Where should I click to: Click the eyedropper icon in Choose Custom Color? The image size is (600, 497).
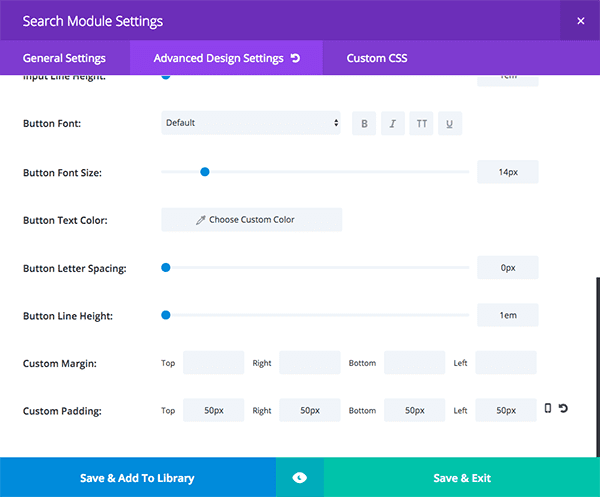tap(201, 220)
